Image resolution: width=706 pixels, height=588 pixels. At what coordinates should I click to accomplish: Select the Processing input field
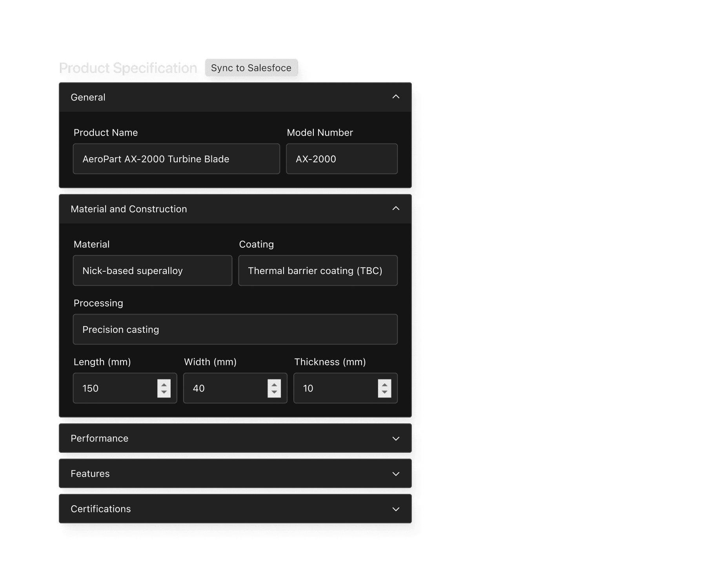pyautogui.click(x=235, y=329)
